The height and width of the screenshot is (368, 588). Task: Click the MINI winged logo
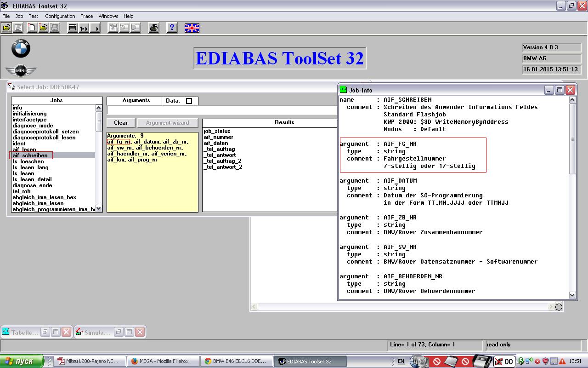[x=21, y=71]
